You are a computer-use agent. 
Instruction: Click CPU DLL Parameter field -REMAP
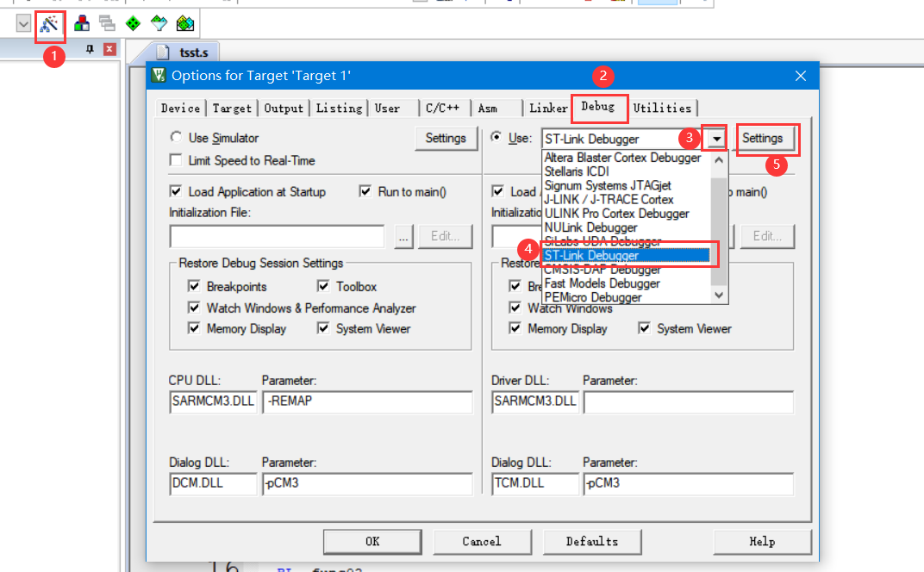368,401
